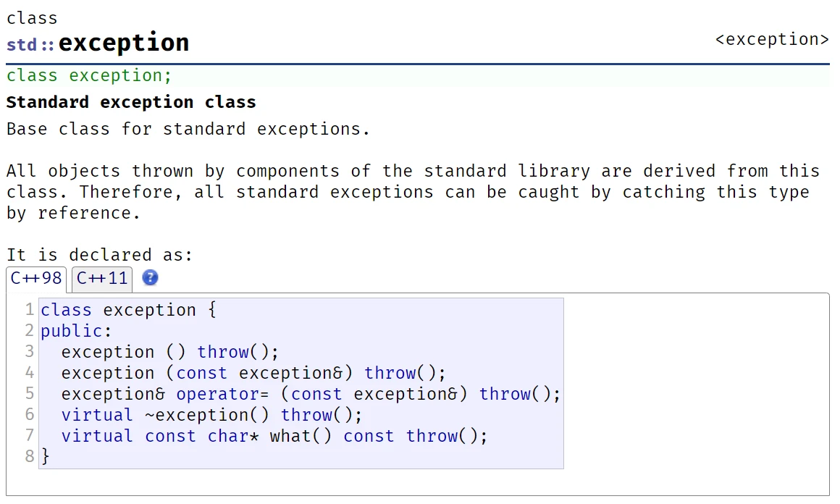
Task: Click "class exception {" on code line 1
Action: click(x=128, y=310)
